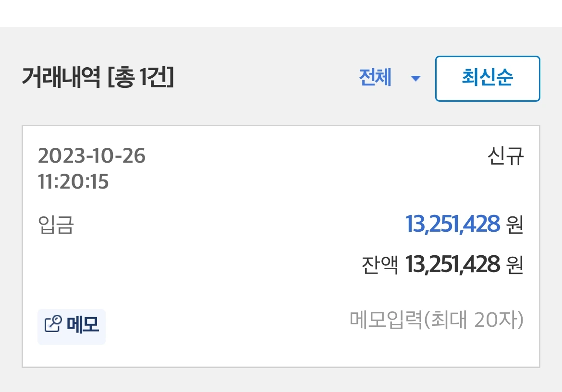Click the [총 1건] transaction count text
Screen dimensions: 562x392
[141, 78]
